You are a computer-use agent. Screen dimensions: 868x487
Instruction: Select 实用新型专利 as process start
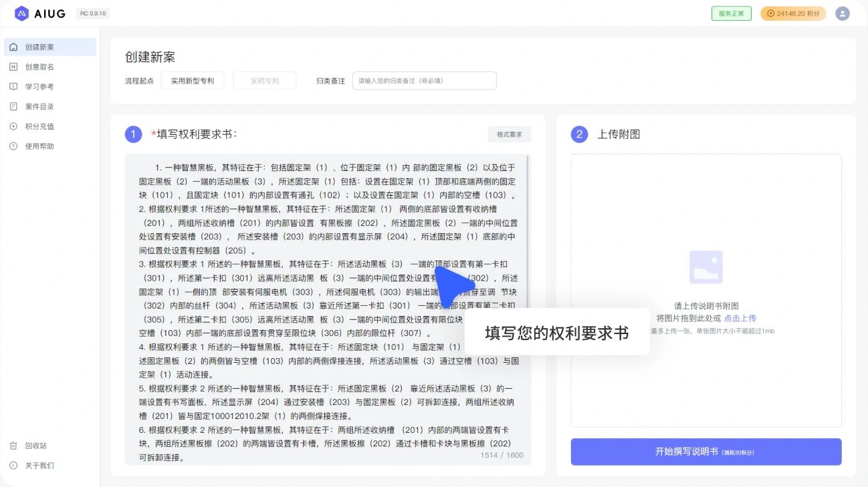click(193, 81)
